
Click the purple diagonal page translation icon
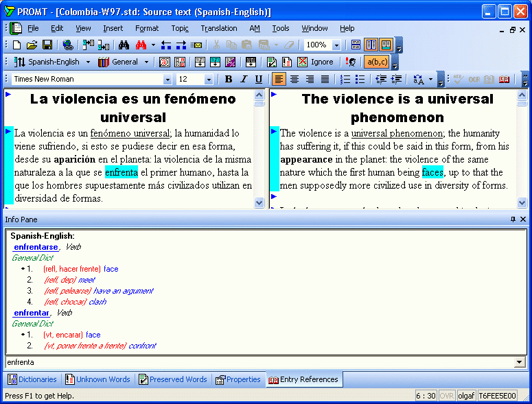[230, 62]
